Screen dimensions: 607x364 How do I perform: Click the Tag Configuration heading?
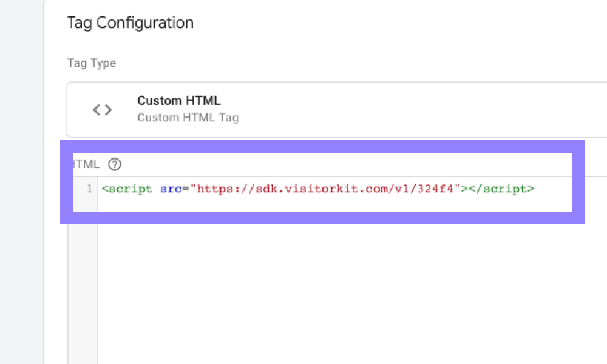131,23
